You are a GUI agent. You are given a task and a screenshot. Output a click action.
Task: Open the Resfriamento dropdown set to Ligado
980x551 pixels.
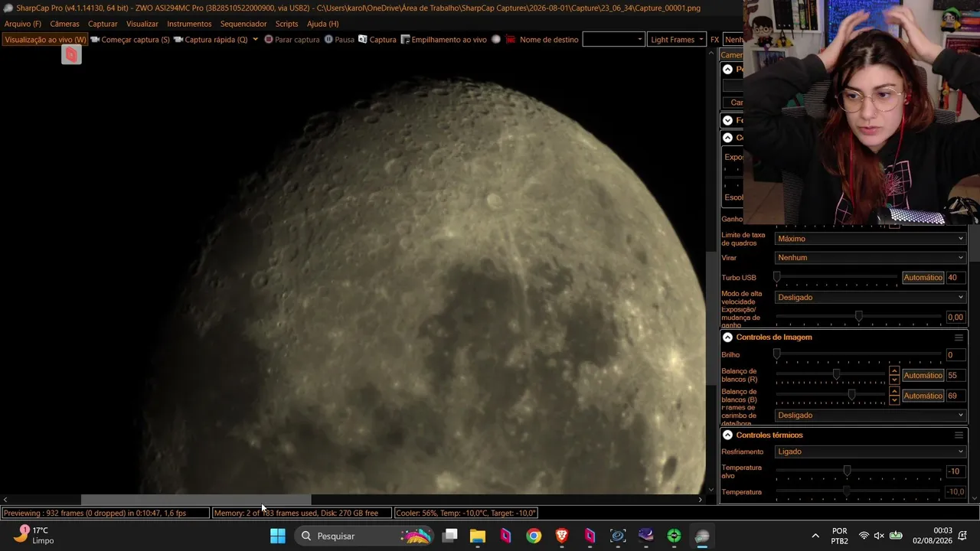pos(871,452)
